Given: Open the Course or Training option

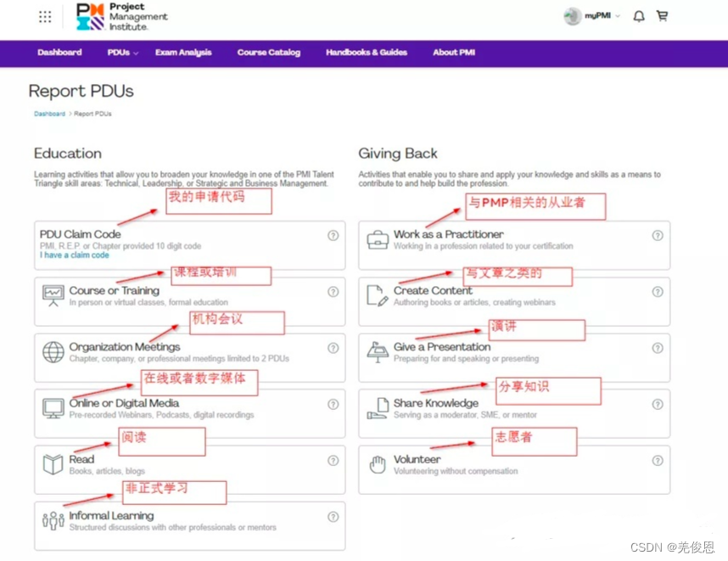Looking at the screenshot, I should tap(189, 301).
